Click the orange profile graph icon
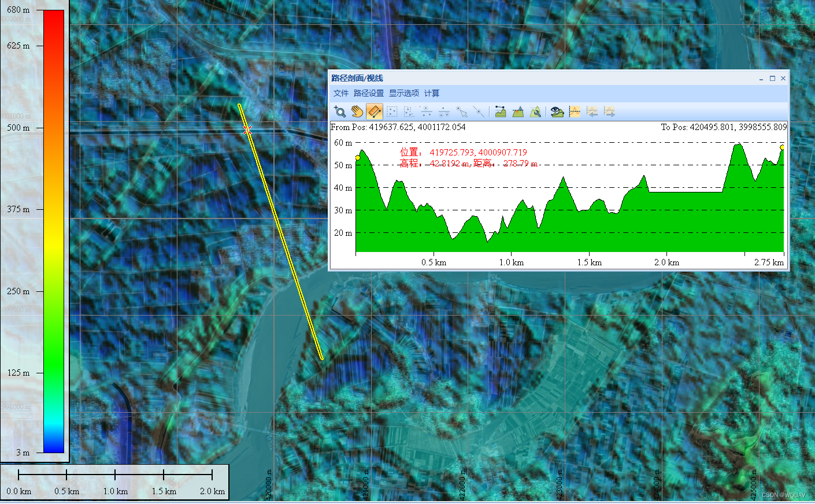Screen dimensions: 815x504 point(575,112)
